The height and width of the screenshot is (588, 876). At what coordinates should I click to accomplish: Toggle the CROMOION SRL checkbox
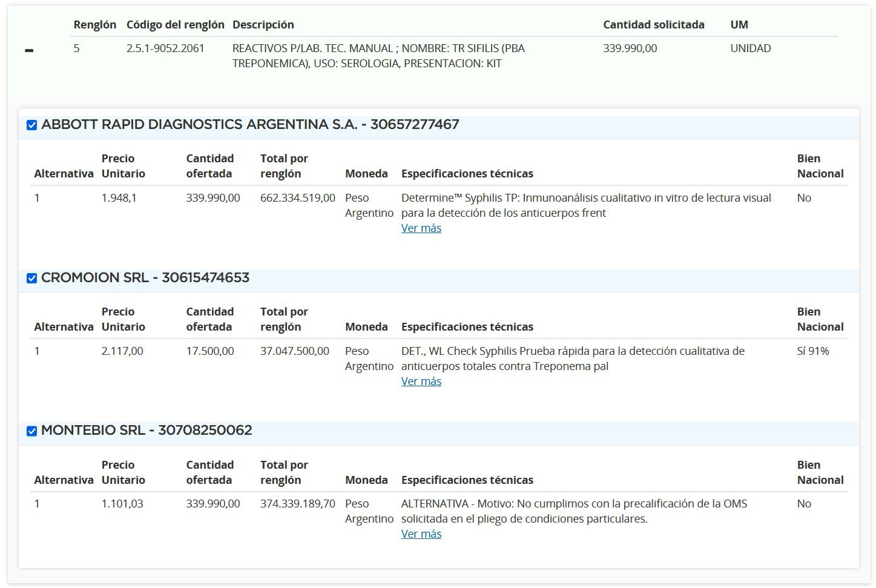(32, 279)
